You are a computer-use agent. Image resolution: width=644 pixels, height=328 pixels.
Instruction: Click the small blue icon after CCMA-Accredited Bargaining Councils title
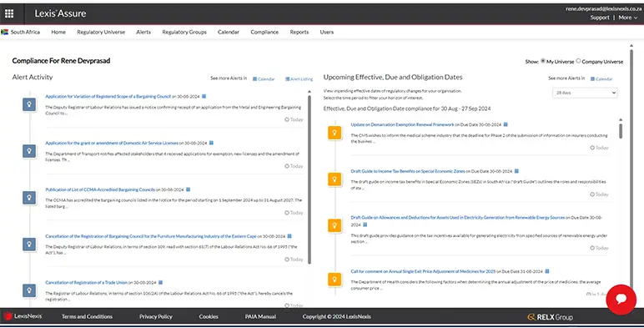point(188,189)
